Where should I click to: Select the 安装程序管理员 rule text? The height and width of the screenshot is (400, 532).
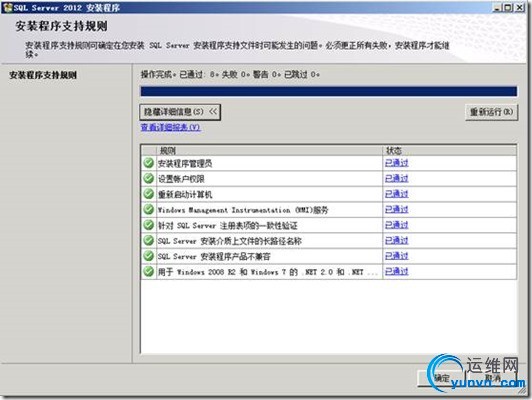tap(185, 164)
